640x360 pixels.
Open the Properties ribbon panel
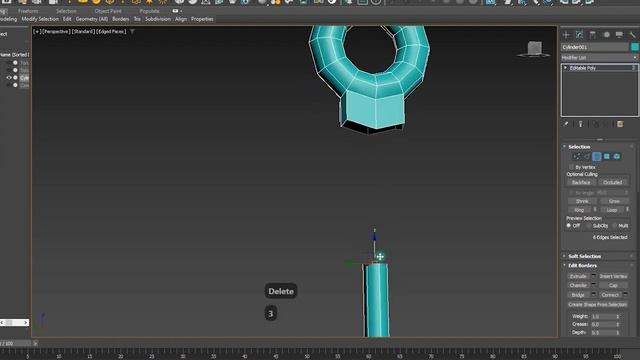point(202,19)
